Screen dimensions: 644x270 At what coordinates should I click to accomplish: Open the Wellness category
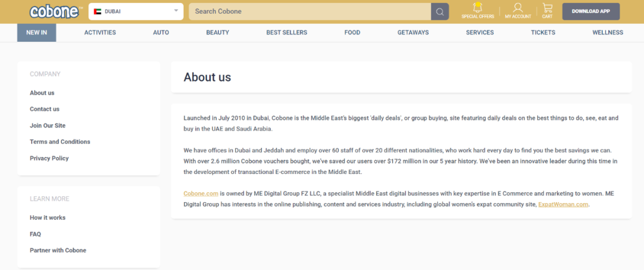pyautogui.click(x=608, y=33)
